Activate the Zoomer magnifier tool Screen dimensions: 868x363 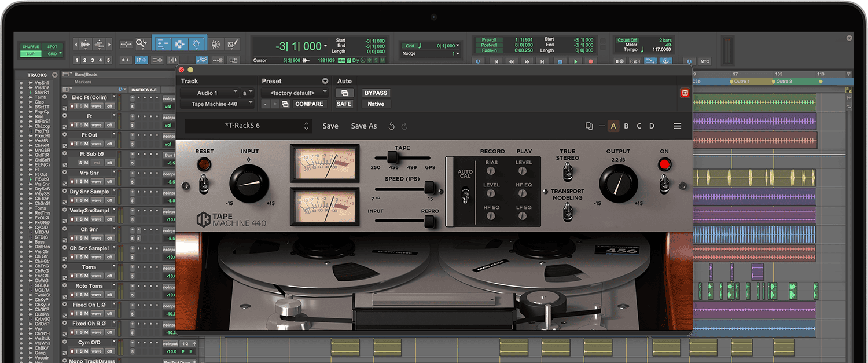(x=141, y=43)
